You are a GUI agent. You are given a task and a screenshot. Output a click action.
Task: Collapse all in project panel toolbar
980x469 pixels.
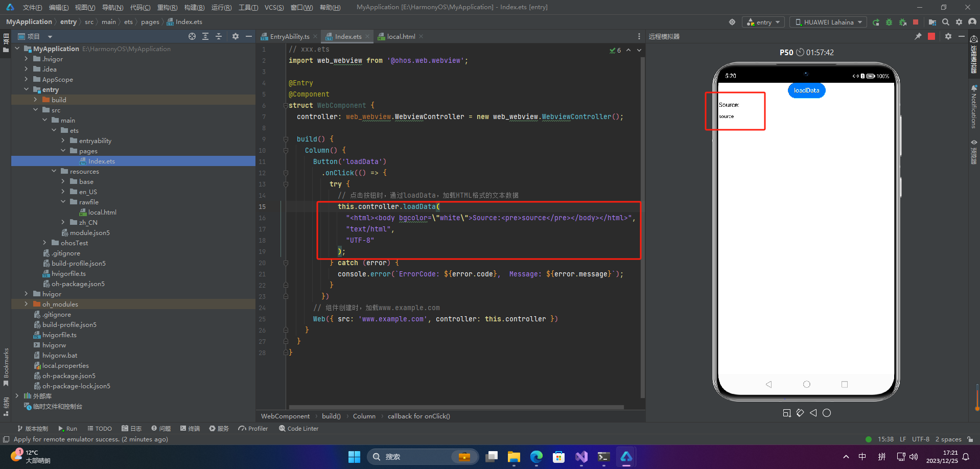coord(219,36)
